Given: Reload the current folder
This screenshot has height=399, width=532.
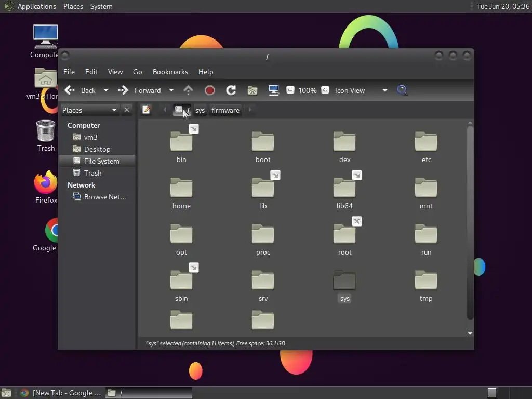Looking at the screenshot, I should click(x=231, y=90).
